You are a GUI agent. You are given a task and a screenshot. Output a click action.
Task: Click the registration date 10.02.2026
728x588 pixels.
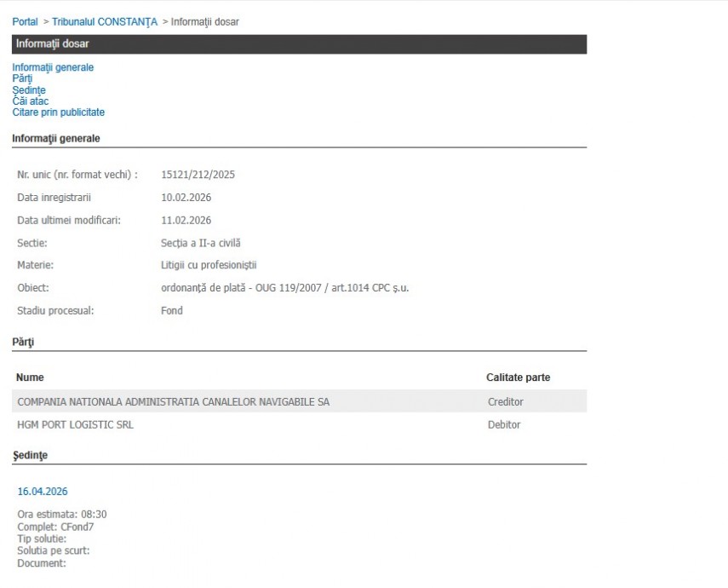186,198
